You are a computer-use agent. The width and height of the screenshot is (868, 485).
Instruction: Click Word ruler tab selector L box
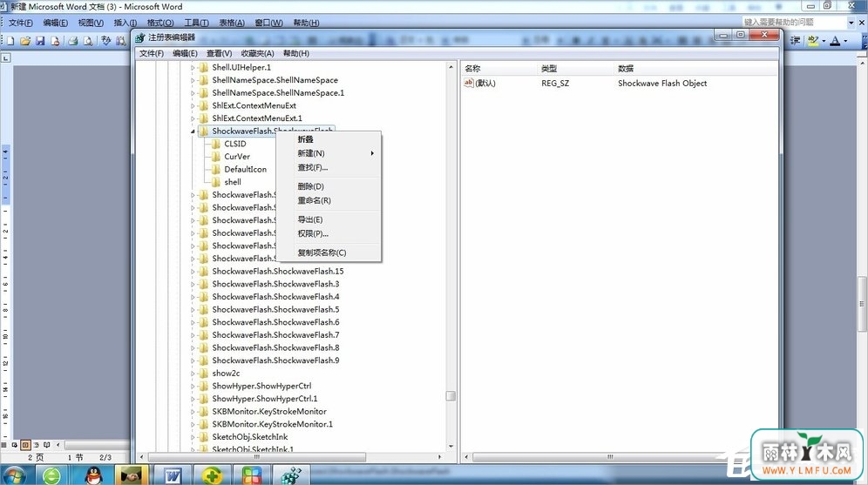pyautogui.click(x=5, y=57)
